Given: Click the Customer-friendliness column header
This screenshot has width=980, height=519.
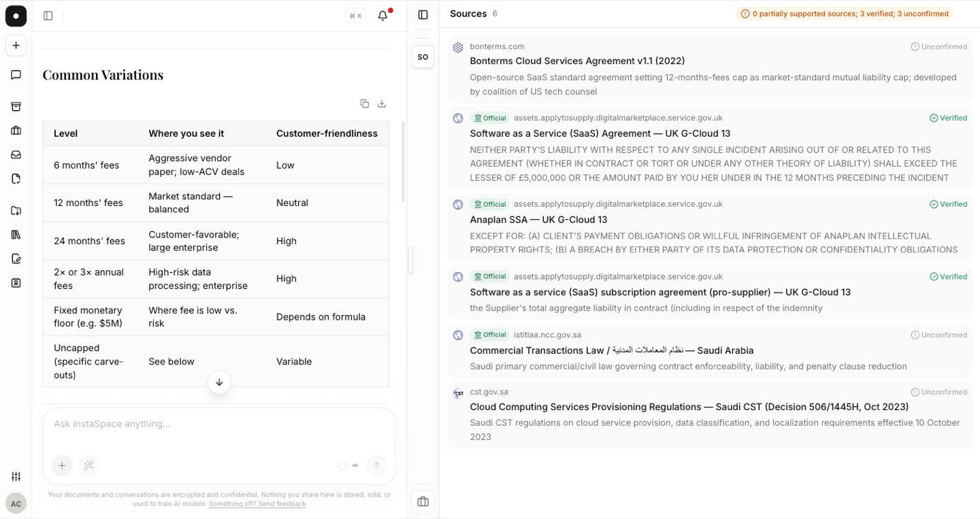Looking at the screenshot, I should tap(327, 133).
